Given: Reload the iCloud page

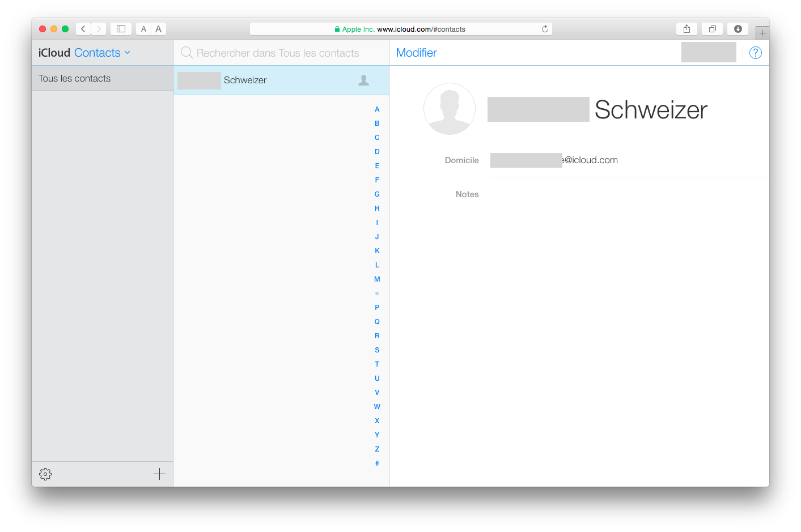Looking at the screenshot, I should (545, 29).
